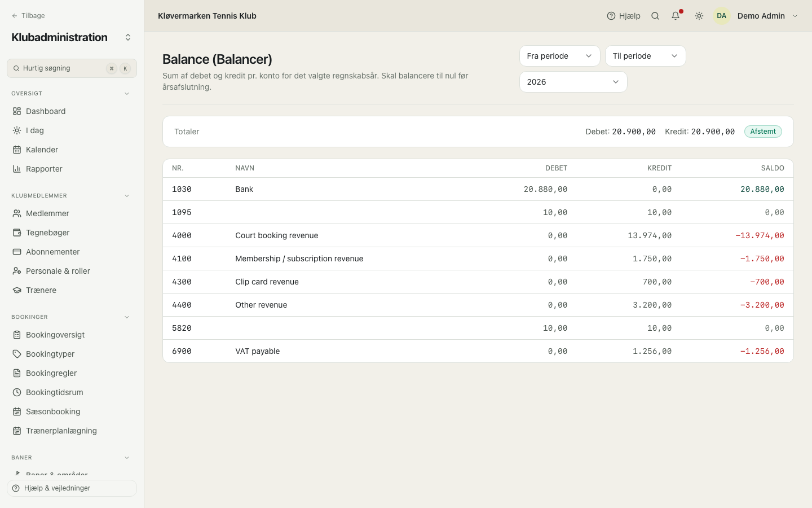Click the Medlemmer people icon
The height and width of the screenshot is (508, 812).
pos(17,213)
